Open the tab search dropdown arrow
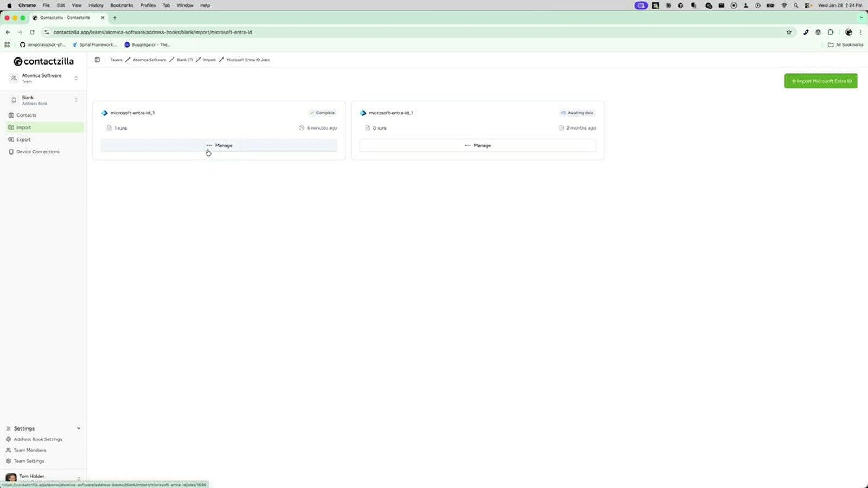 861,17
